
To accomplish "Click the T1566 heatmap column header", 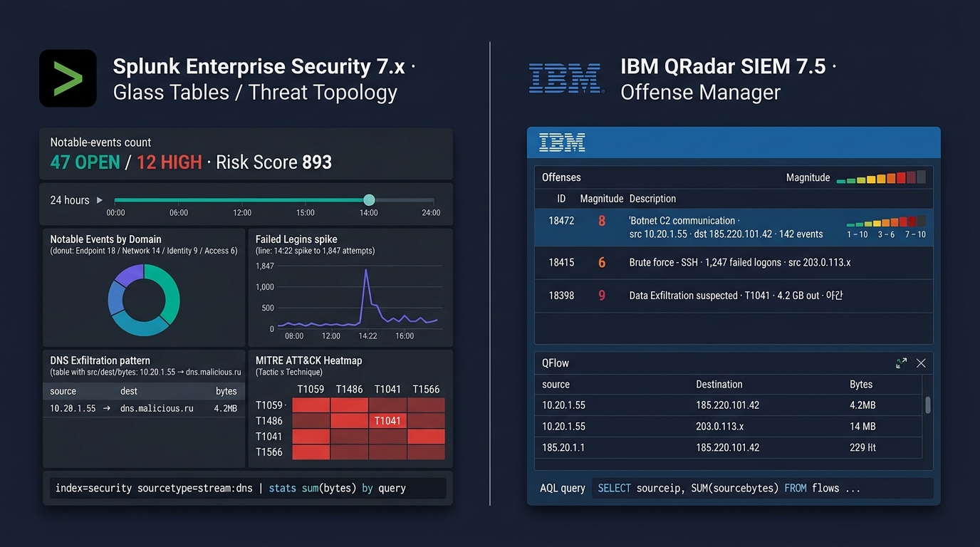I will click(x=426, y=390).
